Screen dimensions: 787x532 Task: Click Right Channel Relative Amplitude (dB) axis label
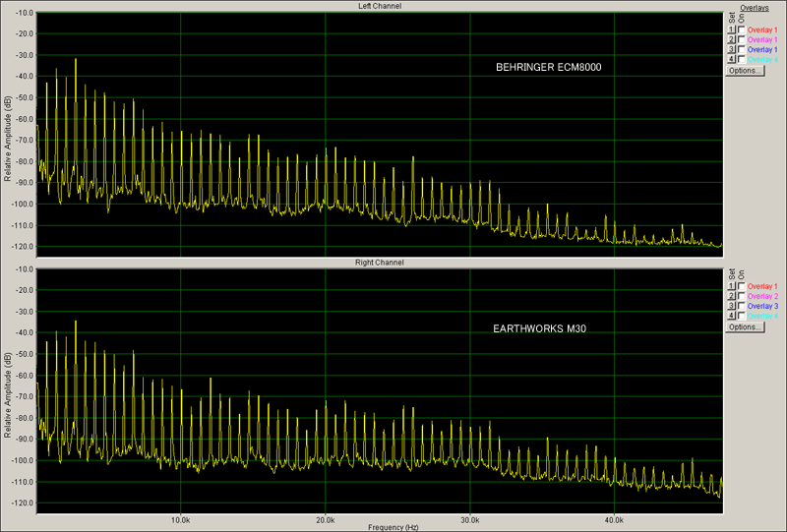click(8, 395)
